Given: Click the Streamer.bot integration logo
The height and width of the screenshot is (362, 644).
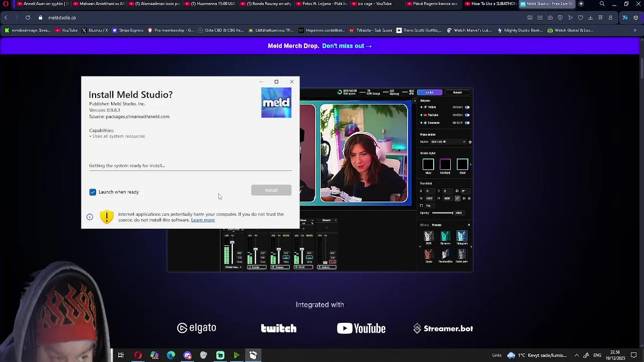Looking at the screenshot, I should pos(443,328).
